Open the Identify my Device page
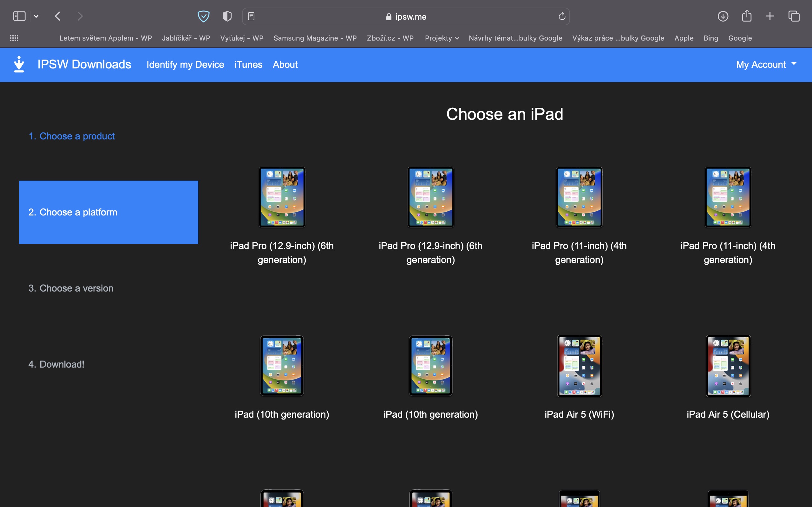Image resolution: width=812 pixels, height=507 pixels. [x=185, y=64]
